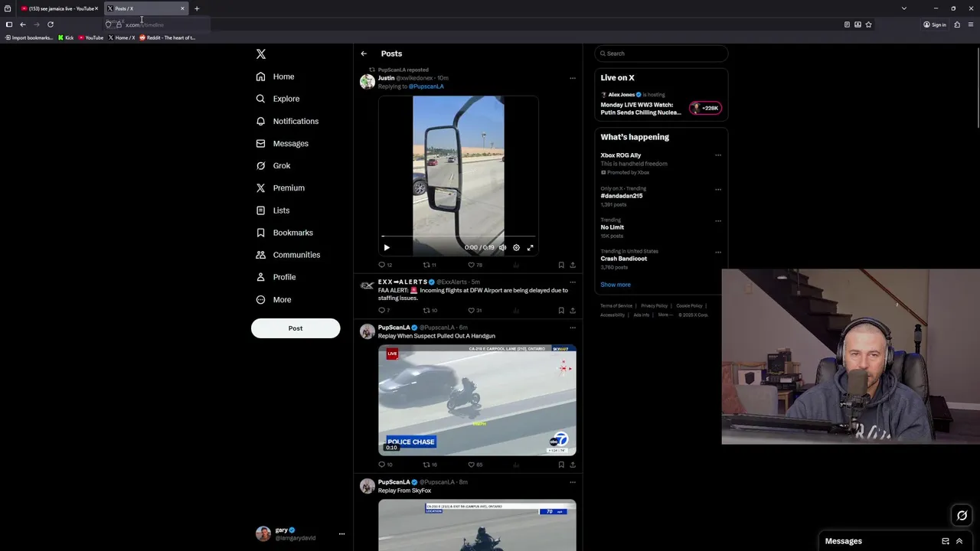Screen dimensions: 980x551
Task: Expand the Messages drawer with the double chevron
Action: (959, 541)
